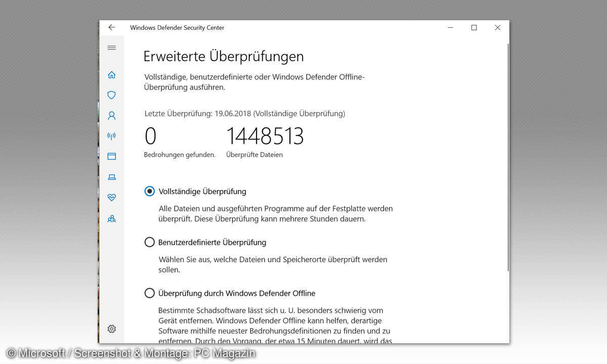Viewport: 607px width, 364px height.
Task: Select Benutzerdefinierte Überprüfung radio button
Action: pos(149,242)
